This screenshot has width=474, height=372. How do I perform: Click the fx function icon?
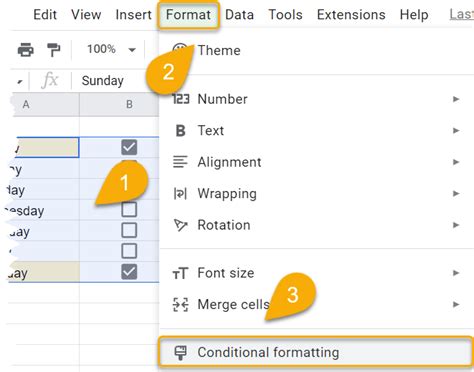pos(50,80)
